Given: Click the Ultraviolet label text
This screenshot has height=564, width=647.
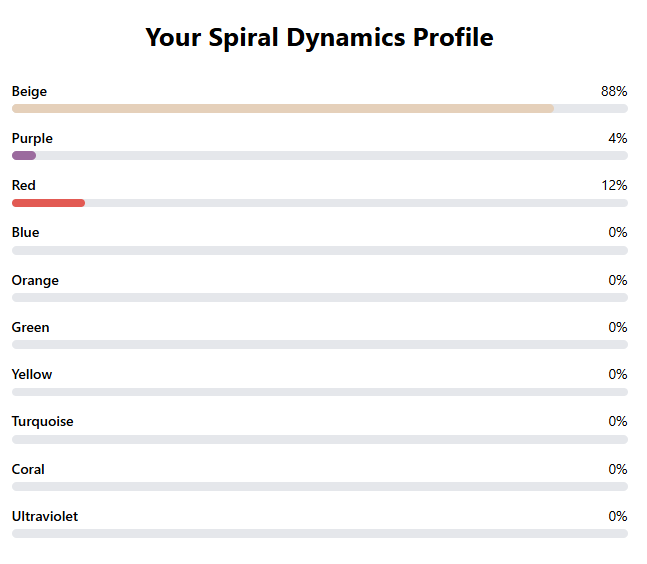Looking at the screenshot, I should pos(45,516).
